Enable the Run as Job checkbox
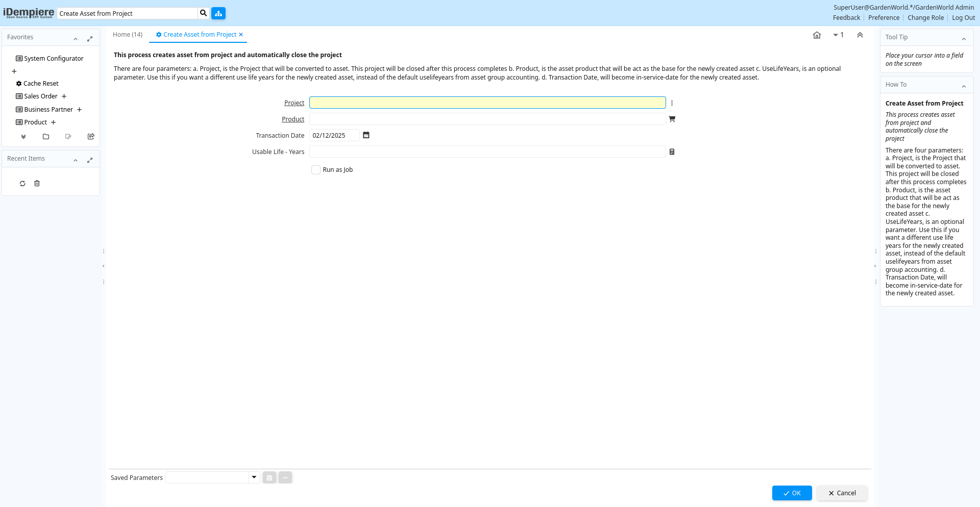The width and height of the screenshot is (980, 507). click(x=316, y=170)
